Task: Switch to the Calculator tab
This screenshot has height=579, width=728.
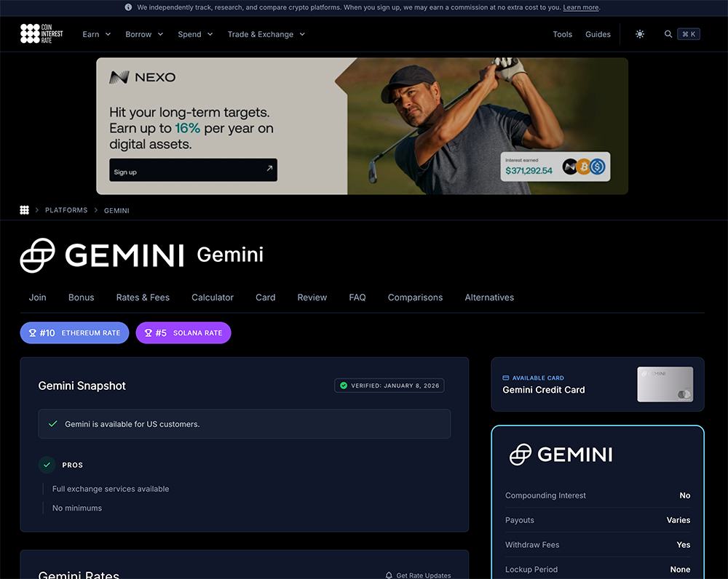Action: point(212,298)
